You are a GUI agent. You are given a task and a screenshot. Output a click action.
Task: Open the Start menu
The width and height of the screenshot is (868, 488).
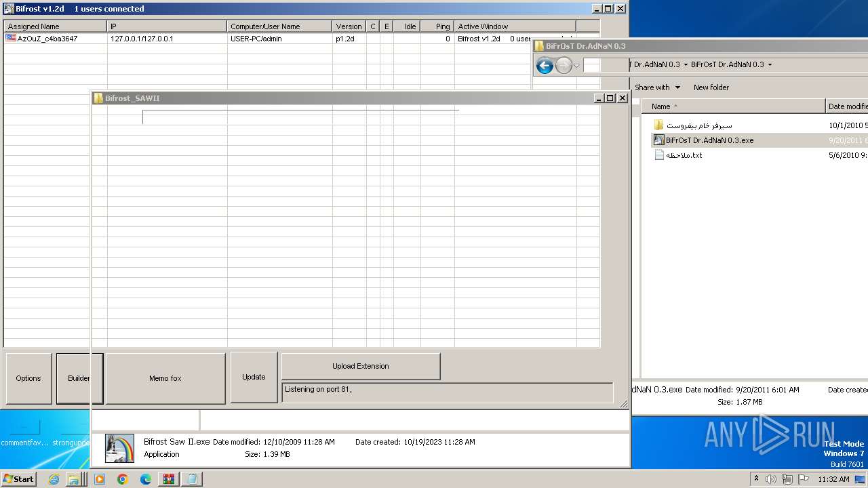coord(19,479)
